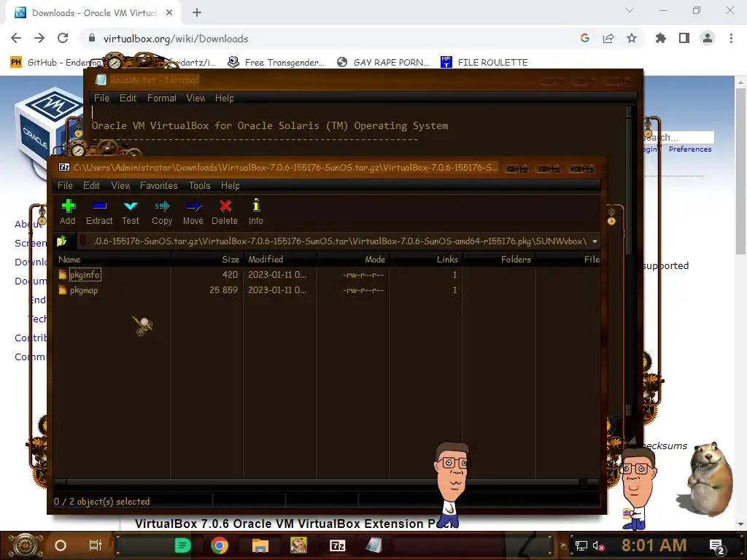Run Test on the archive in 7-Zip
Image resolution: width=747 pixels, height=560 pixels.
tap(130, 212)
